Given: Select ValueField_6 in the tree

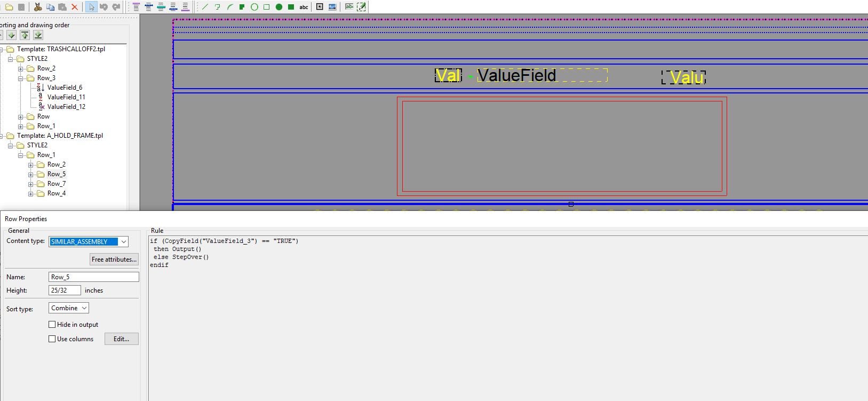Looking at the screenshot, I should pos(65,88).
